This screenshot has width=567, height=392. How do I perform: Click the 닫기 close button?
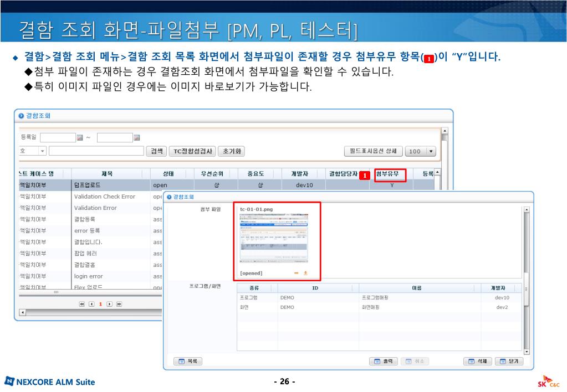509,361
